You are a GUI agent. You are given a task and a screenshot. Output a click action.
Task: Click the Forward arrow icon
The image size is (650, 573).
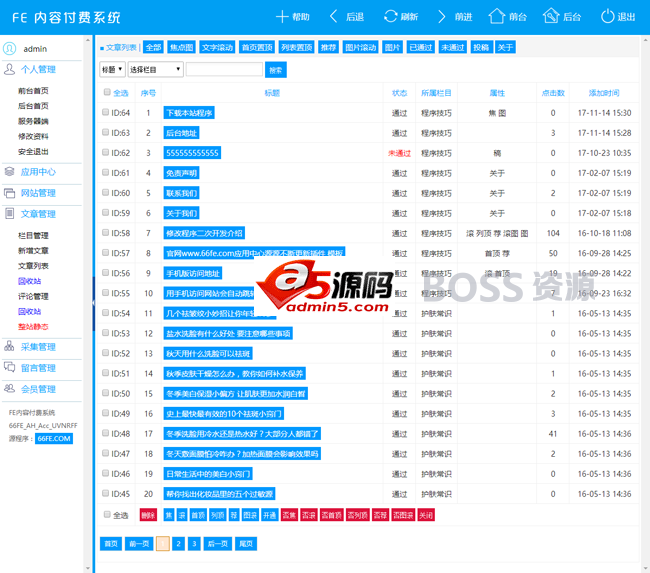pyautogui.click(x=441, y=17)
